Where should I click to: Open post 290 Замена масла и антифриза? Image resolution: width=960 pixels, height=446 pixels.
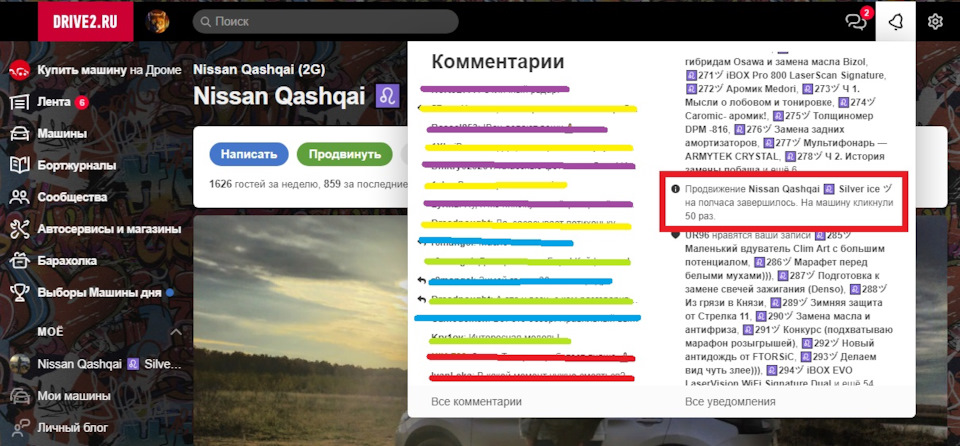coord(778,323)
